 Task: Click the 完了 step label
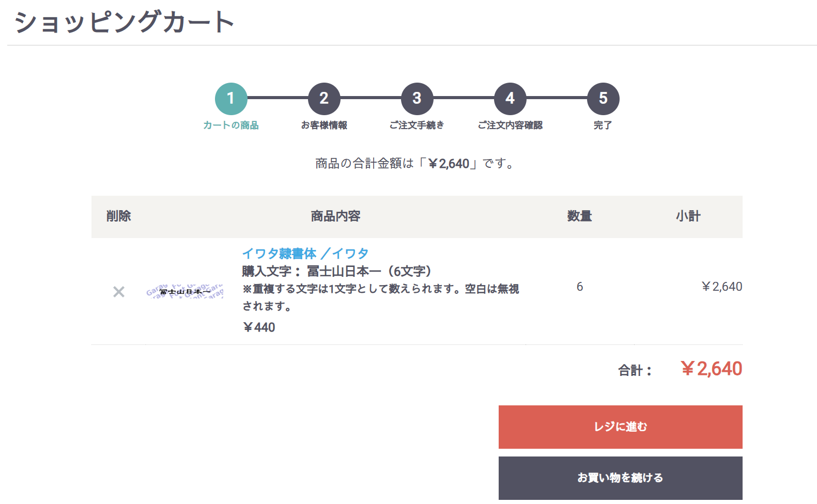(603, 125)
